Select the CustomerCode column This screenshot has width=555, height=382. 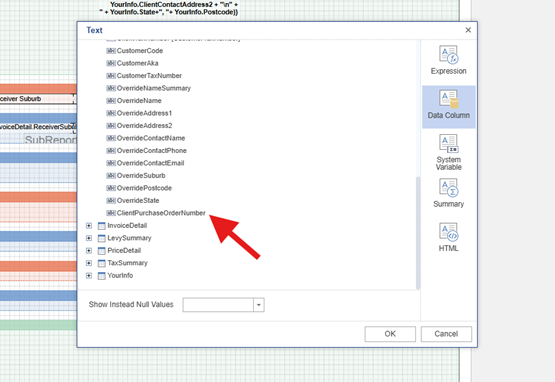(x=140, y=51)
